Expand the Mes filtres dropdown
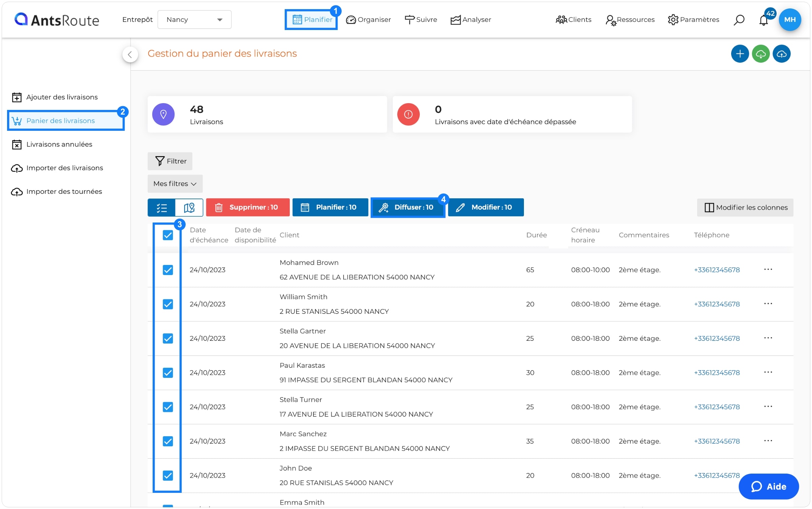This screenshot has height=509, width=812. coord(175,184)
